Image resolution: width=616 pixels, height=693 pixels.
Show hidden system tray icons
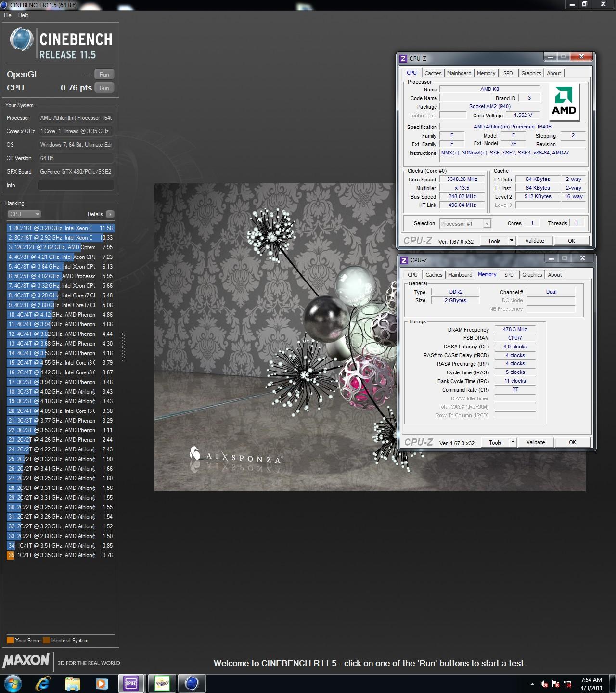[532, 684]
